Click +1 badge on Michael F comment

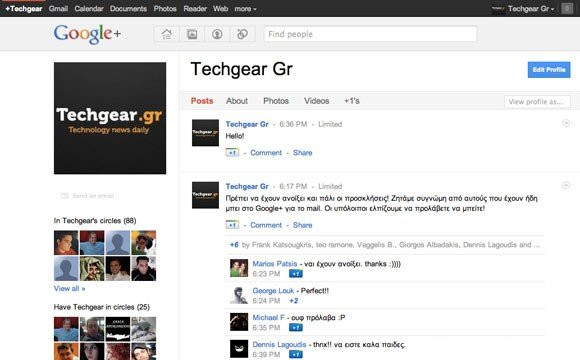pos(296,327)
